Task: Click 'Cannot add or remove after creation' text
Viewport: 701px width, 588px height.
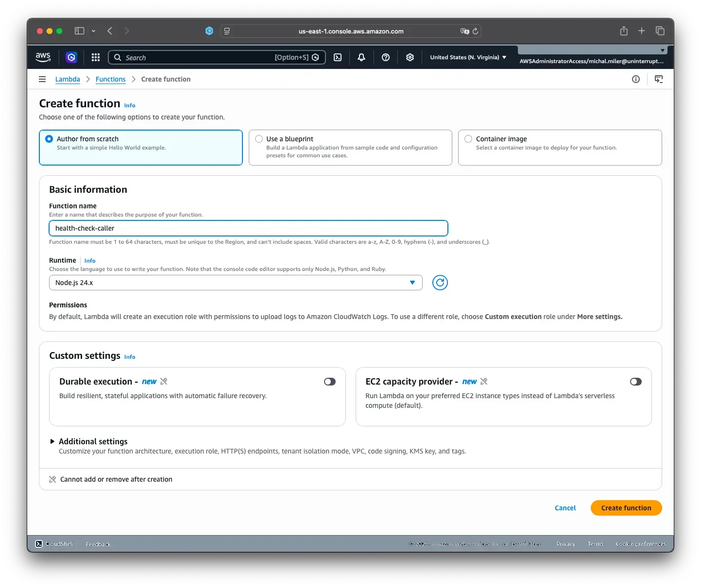Action: point(116,479)
